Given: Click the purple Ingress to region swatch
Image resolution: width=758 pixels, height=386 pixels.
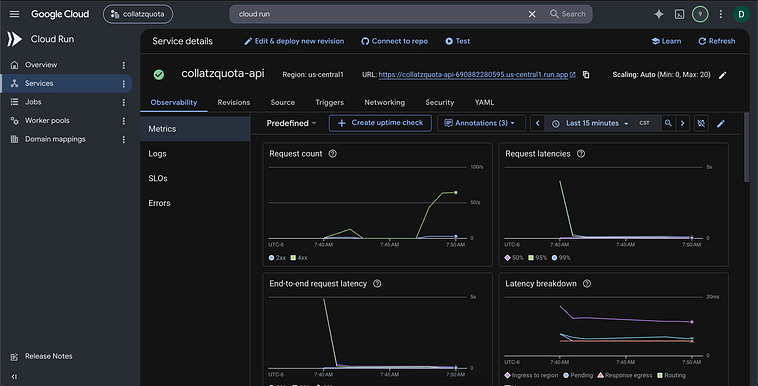Looking at the screenshot, I should 507,375.
